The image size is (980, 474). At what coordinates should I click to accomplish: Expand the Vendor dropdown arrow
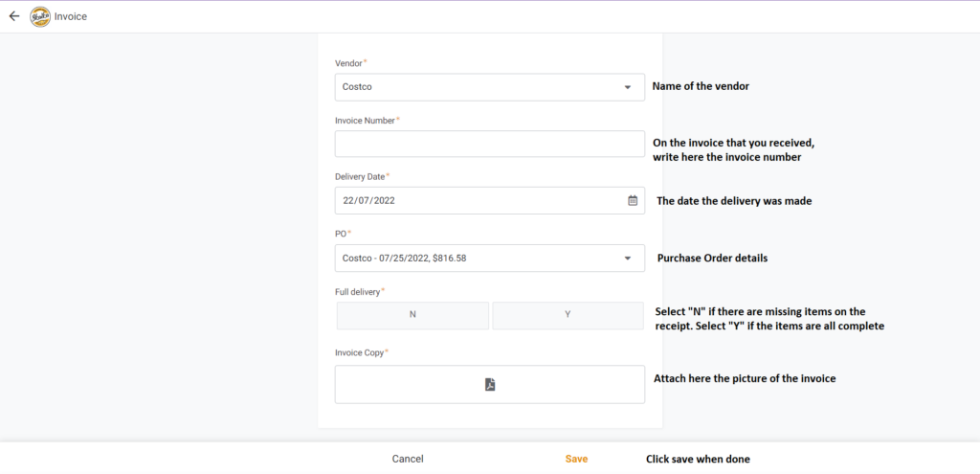click(628, 87)
